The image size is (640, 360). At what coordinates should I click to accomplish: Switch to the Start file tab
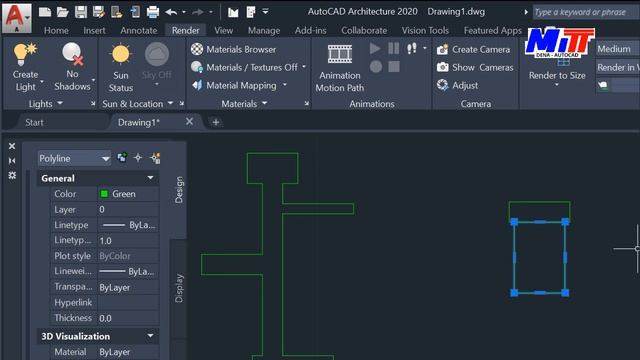pyautogui.click(x=34, y=122)
